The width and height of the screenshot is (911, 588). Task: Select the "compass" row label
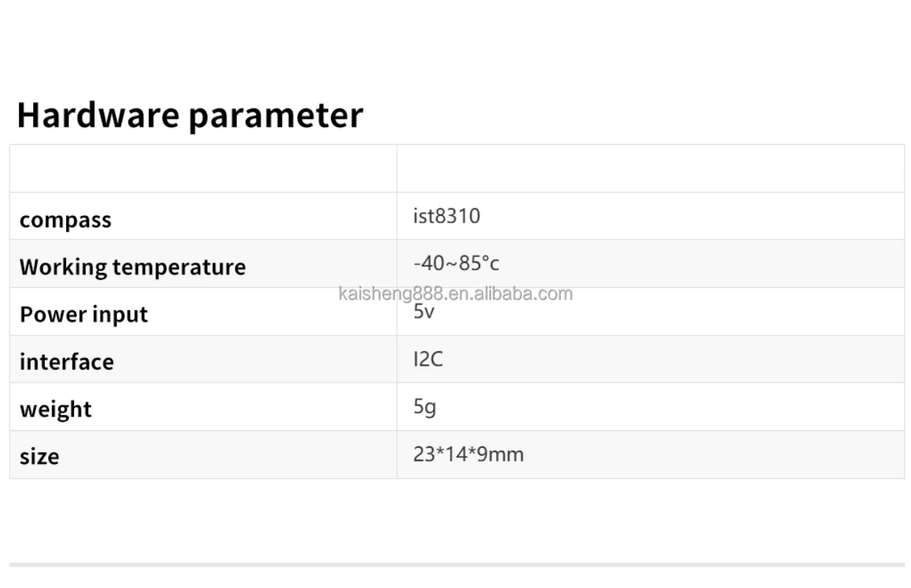(x=65, y=220)
